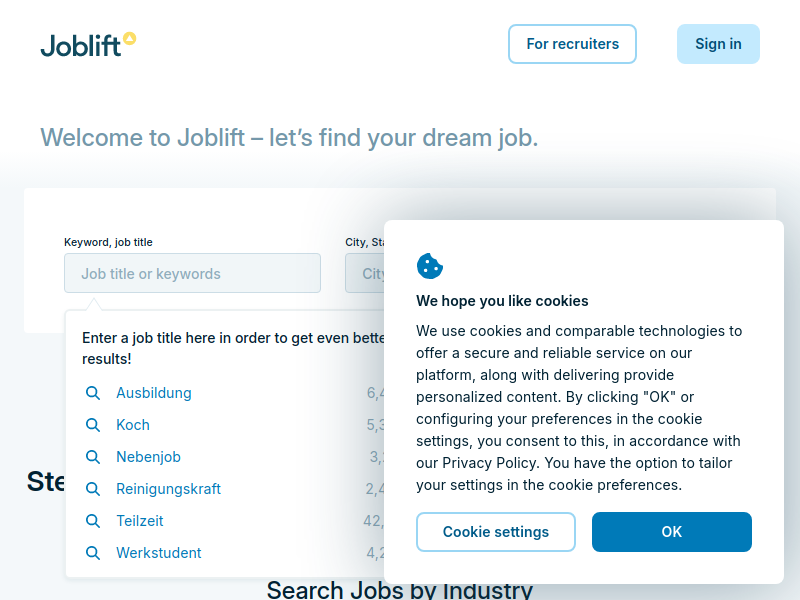800x600 pixels.
Task: Select the Ausbildung suggestion
Action: (154, 393)
